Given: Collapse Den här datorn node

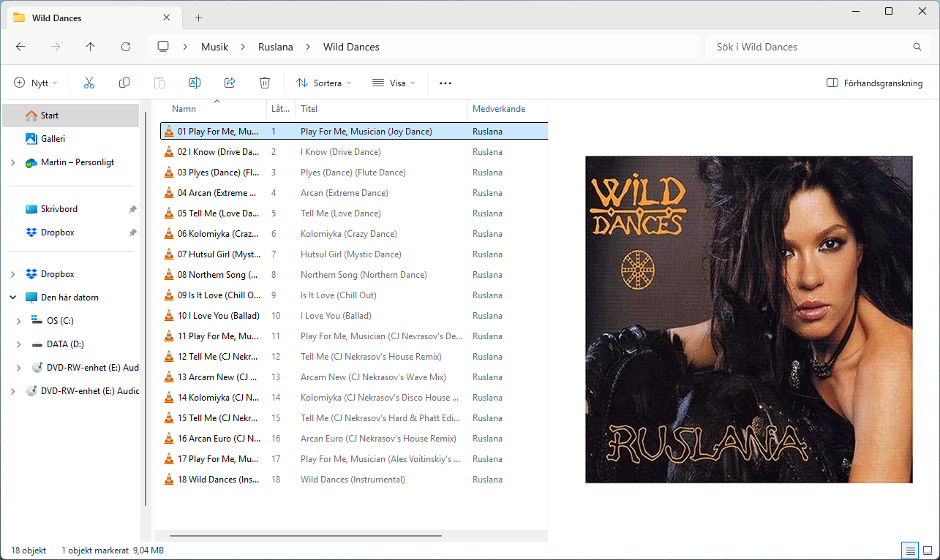Looking at the screenshot, I should 12,298.
